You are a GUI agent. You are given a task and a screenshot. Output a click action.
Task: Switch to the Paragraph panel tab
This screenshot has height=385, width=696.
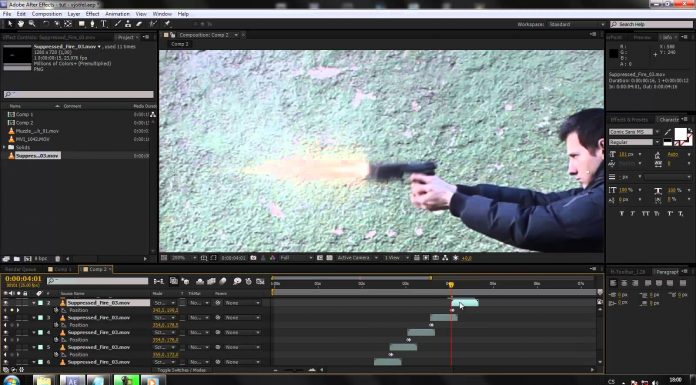click(x=667, y=272)
